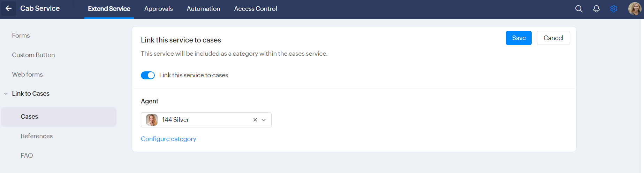Open user profile avatar
Viewport: 644px width, 173px height.
tap(634, 9)
